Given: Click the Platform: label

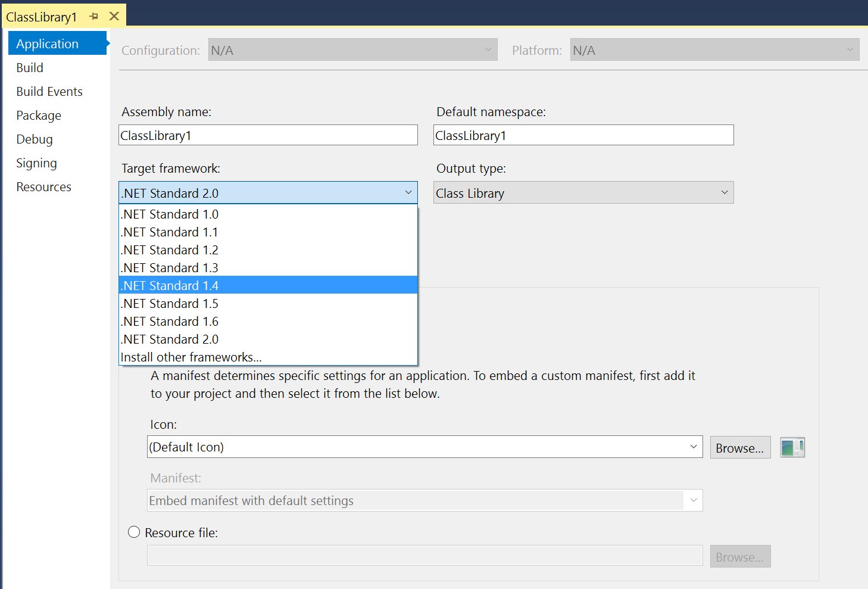Looking at the screenshot, I should [536, 51].
